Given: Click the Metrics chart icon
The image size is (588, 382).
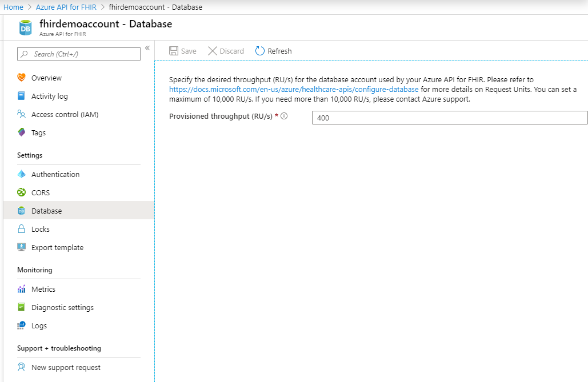Looking at the screenshot, I should pyautogui.click(x=22, y=289).
